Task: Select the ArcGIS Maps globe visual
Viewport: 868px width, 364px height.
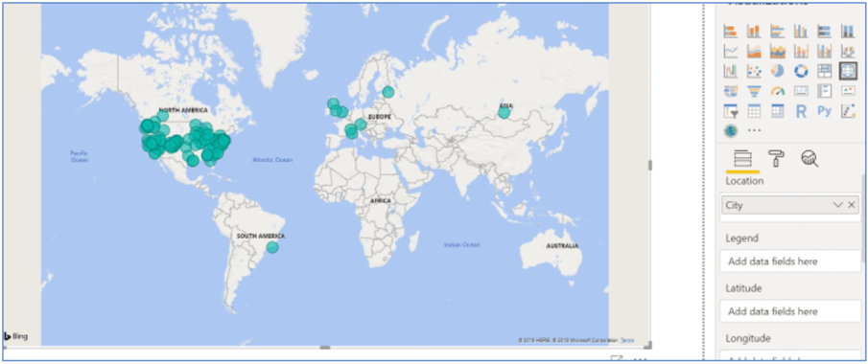Action: pos(731,131)
